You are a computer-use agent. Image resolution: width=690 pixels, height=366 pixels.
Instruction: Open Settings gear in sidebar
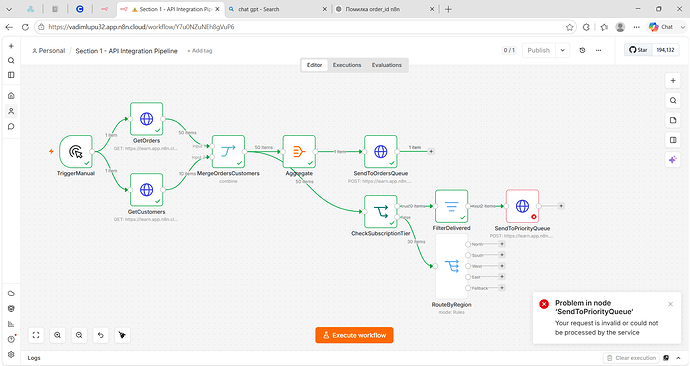click(x=11, y=355)
